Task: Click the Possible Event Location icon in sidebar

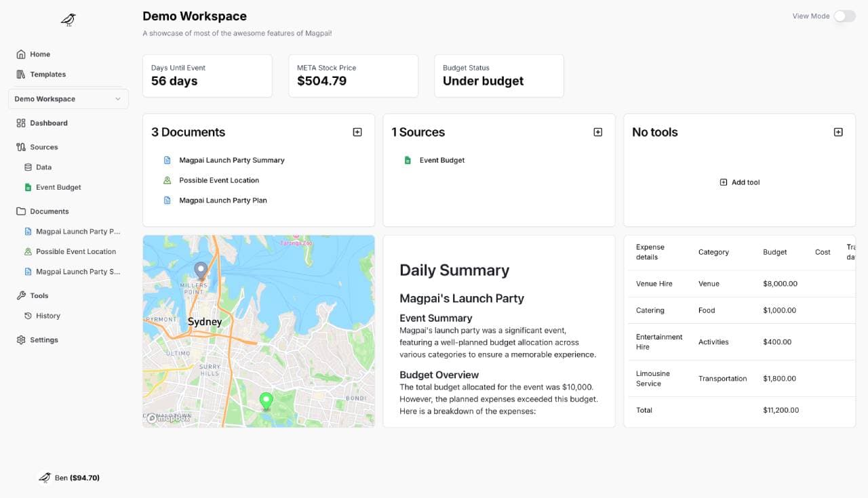Action: pos(28,251)
